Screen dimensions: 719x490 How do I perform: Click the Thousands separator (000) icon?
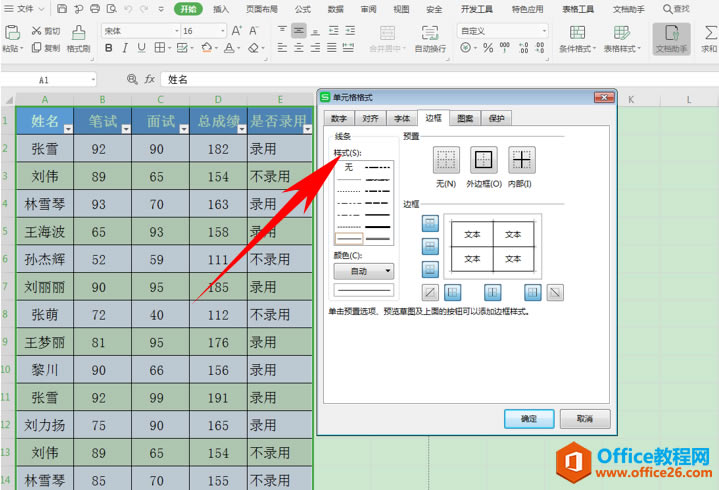(x=504, y=47)
